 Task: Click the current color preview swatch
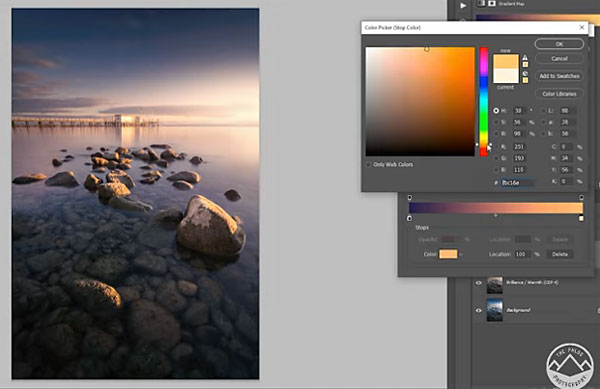(505, 76)
